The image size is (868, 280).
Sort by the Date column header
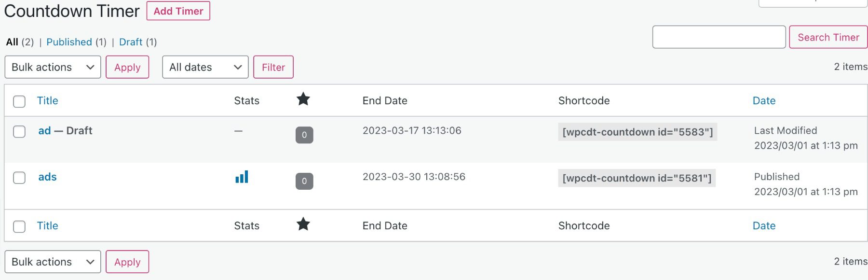point(764,100)
